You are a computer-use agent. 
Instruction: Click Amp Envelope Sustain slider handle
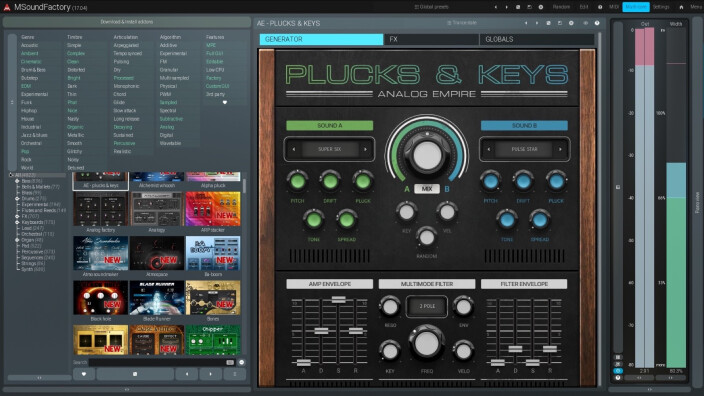tap(339, 299)
